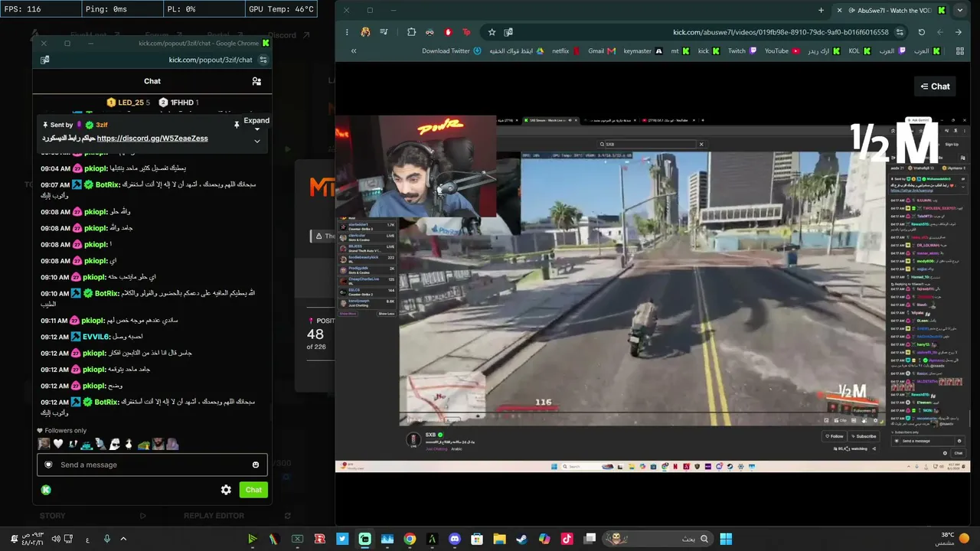Screen dimensions: 980x551
Task: Open the Extensions puzzle icon
Action: (x=411, y=32)
